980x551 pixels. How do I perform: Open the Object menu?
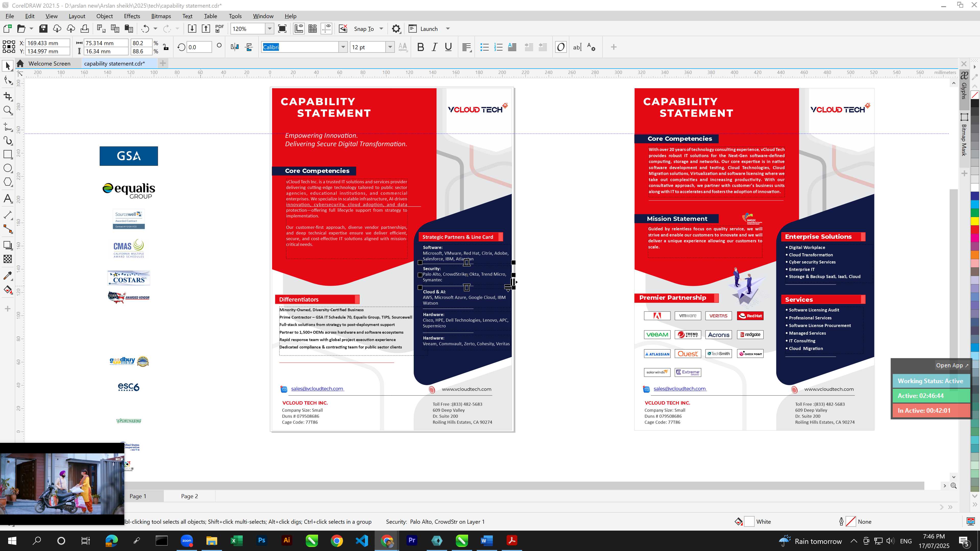(105, 16)
